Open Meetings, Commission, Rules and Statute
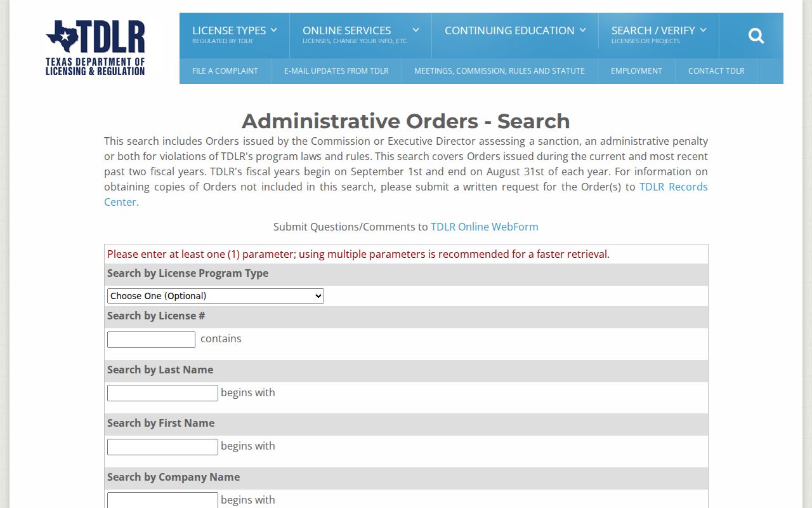This screenshot has height=508, width=812. (499, 71)
